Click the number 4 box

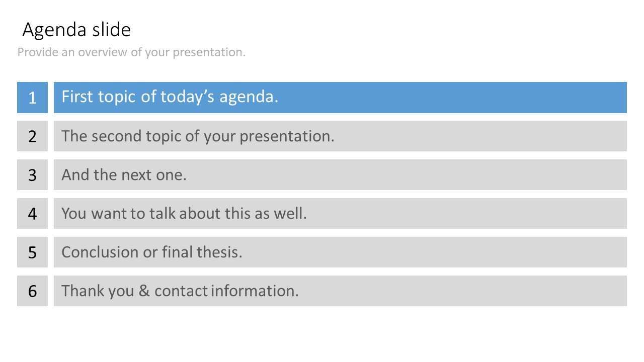click(x=32, y=214)
